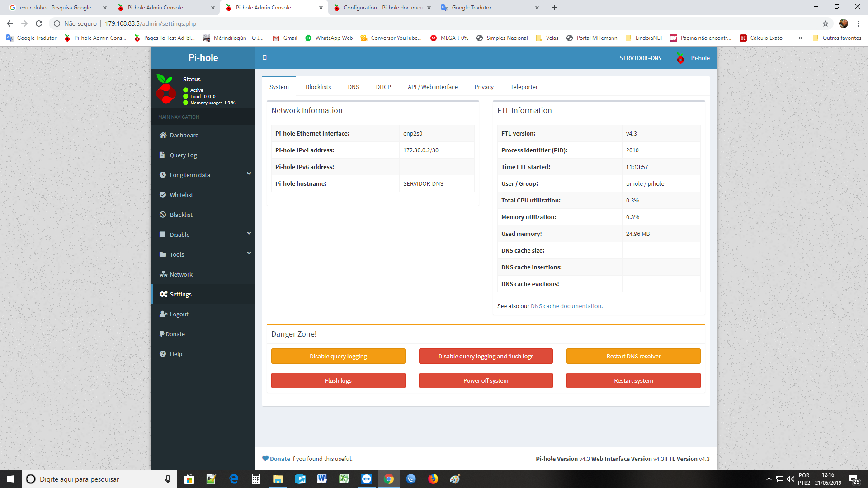The height and width of the screenshot is (488, 868).
Task: Switch to the Google Tradutor browser tab
Action: pos(490,8)
